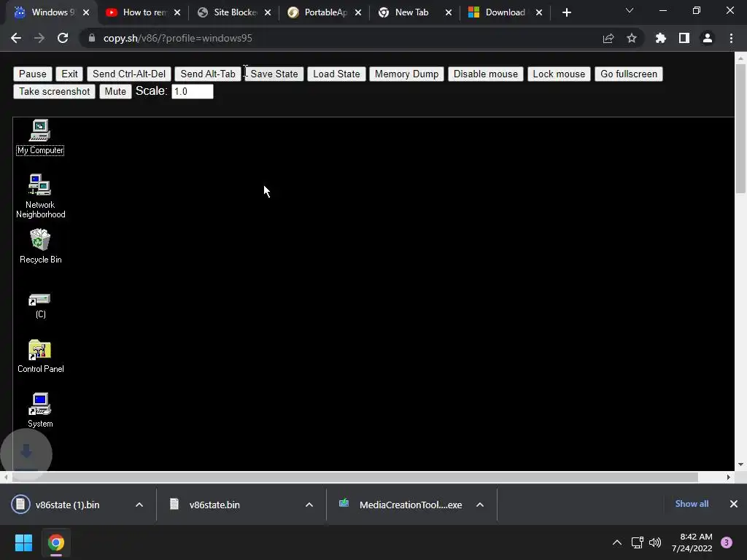Click the Memory Dump button
This screenshot has width=747, height=560.
pos(406,74)
